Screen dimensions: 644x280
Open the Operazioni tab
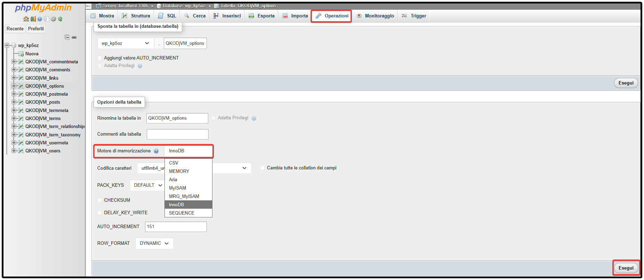pos(332,16)
